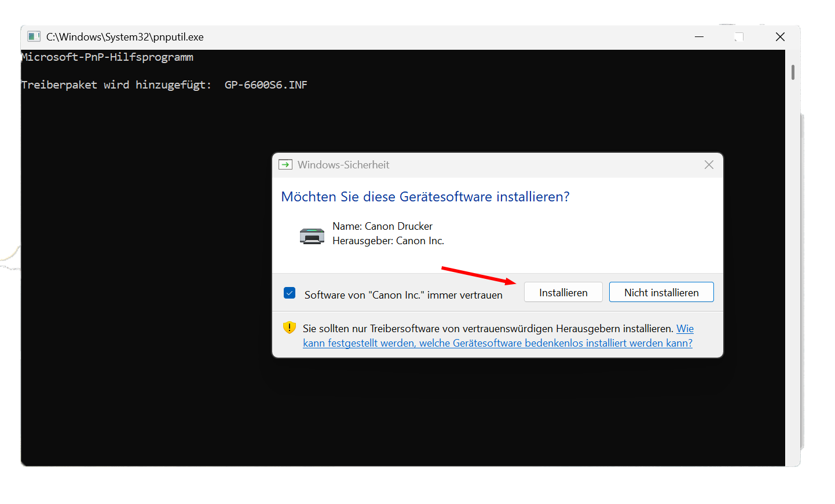This screenshot has height=504, width=835.
Task: Open the pnputil.exe window system menu icon
Action: [x=34, y=36]
